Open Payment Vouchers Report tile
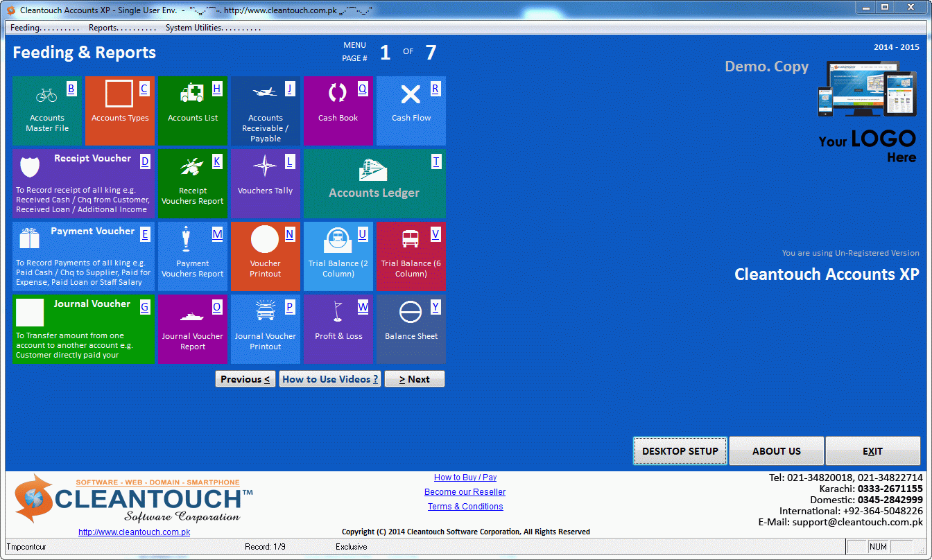The image size is (932, 560). [193, 256]
